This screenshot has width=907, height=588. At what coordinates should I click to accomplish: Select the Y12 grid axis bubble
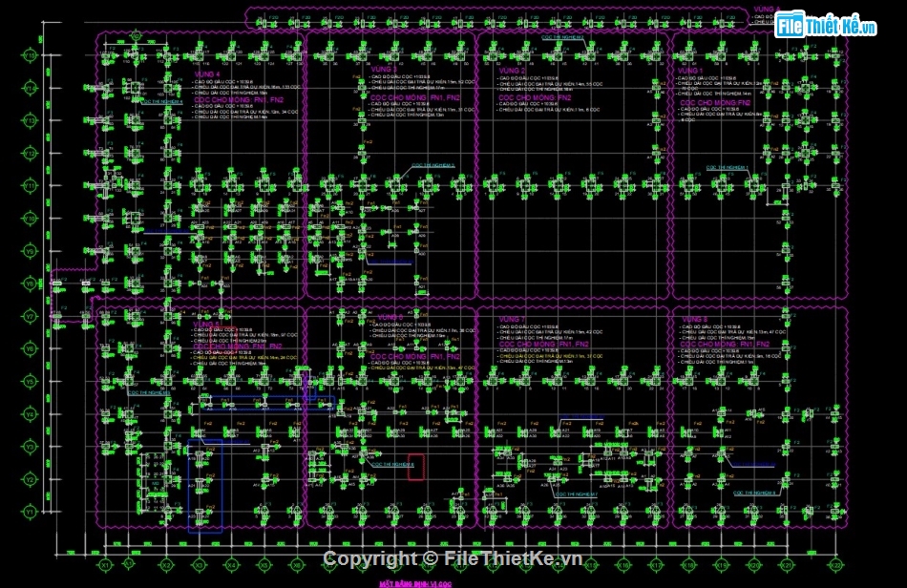coord(31,153)
